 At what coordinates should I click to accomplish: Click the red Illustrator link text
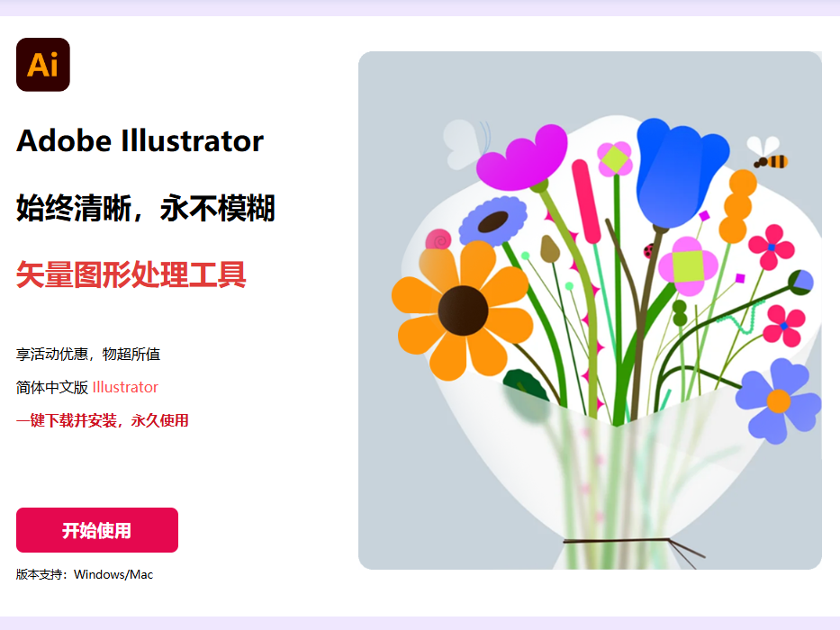click(x=125, y=387)
